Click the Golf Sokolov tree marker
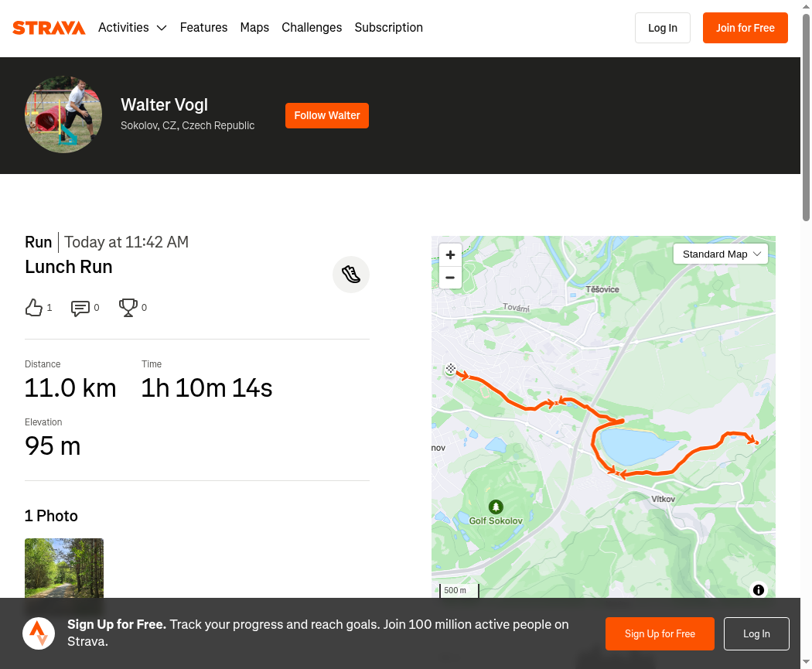 click(496, 507)
